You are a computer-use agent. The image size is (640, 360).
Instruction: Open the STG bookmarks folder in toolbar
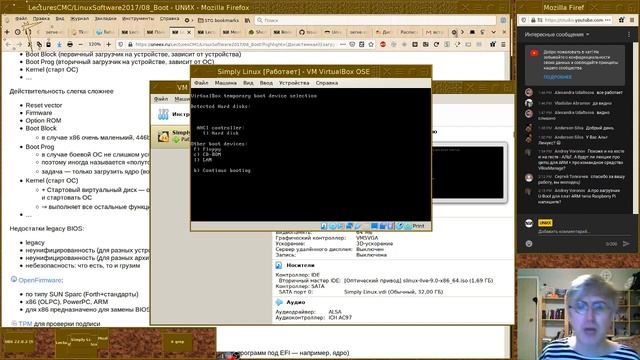(x=218, y=20)
